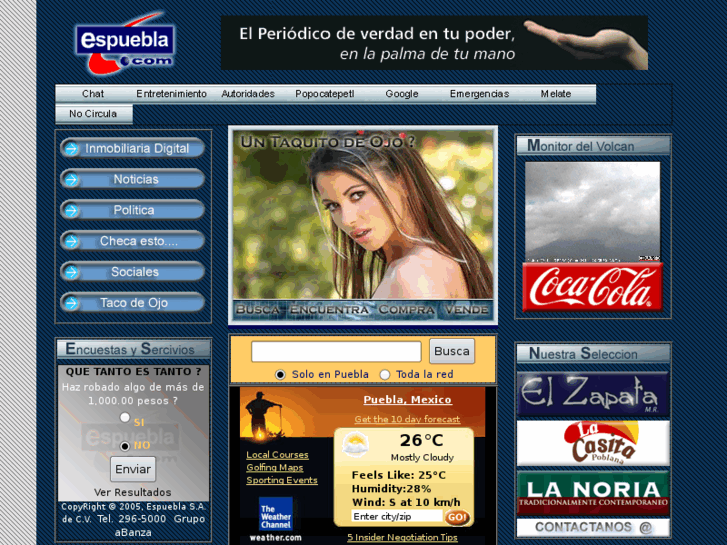Click the golfer silhouette image

click(263, 415)
